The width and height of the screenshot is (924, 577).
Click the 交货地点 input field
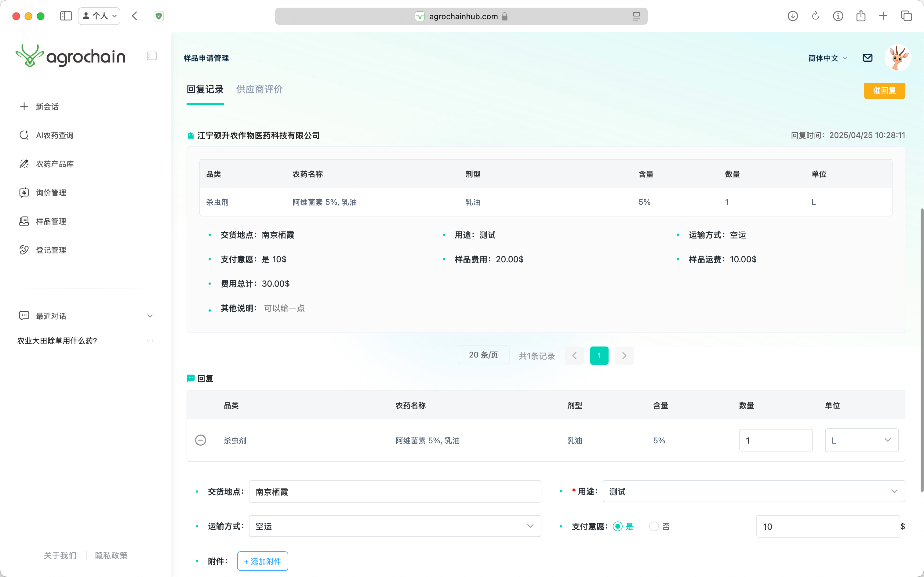[x=395, y=492]
